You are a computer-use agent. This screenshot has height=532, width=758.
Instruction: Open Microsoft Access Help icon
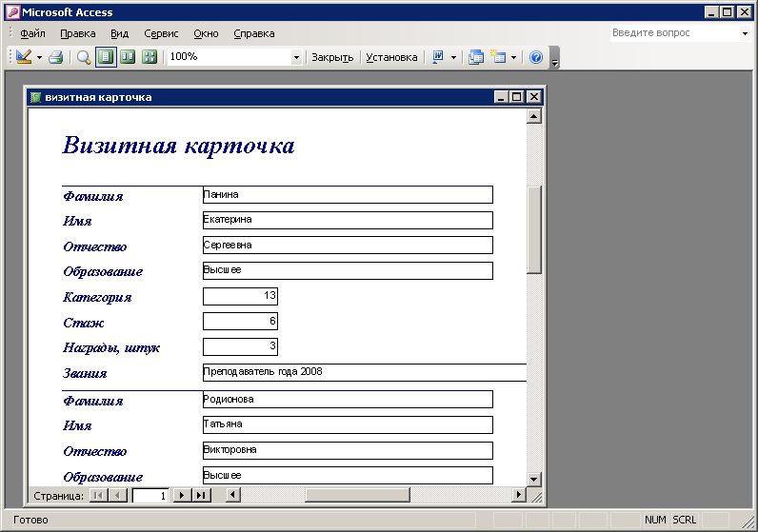[x=536, y=57]
